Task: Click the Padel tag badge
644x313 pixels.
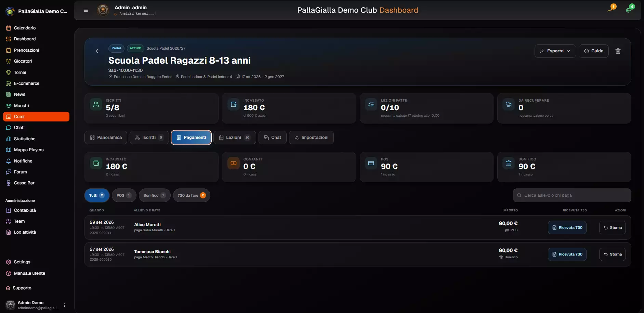Action: click(116, 48)
